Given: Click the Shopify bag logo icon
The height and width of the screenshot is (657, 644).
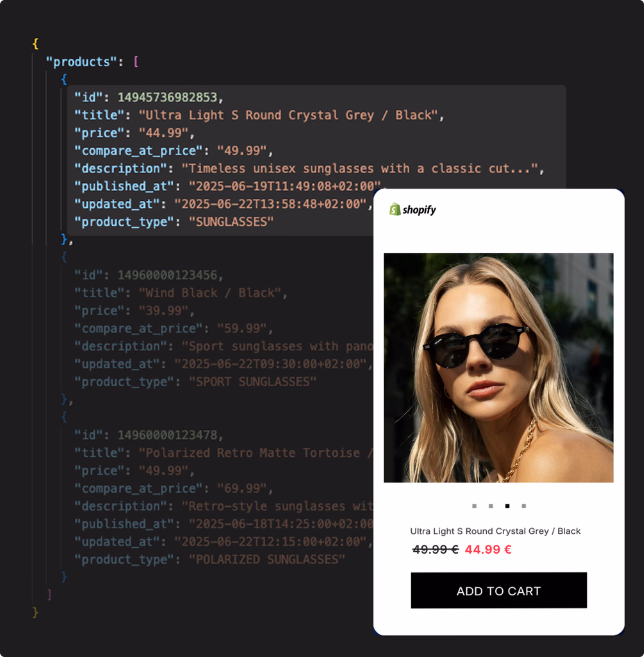Looking at the screenshot, I should click(394, 209).
